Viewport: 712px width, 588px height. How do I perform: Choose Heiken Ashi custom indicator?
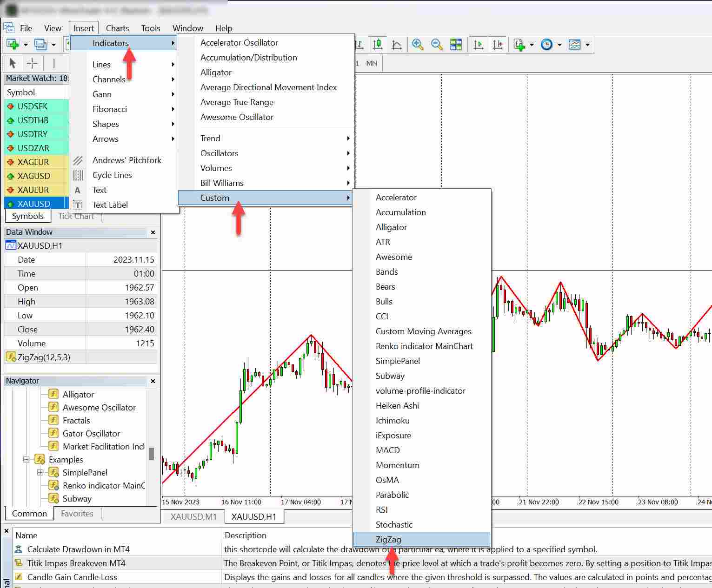click(422, 406)
